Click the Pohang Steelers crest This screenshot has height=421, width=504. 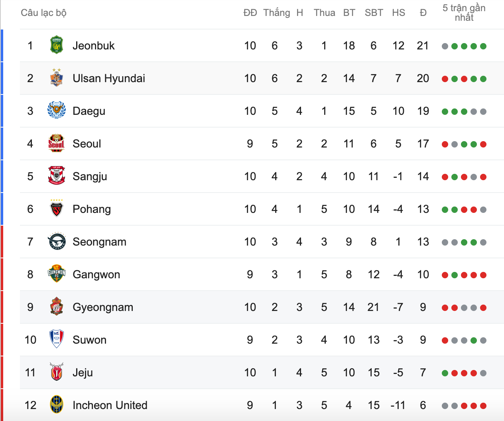(x=57, y=209)
